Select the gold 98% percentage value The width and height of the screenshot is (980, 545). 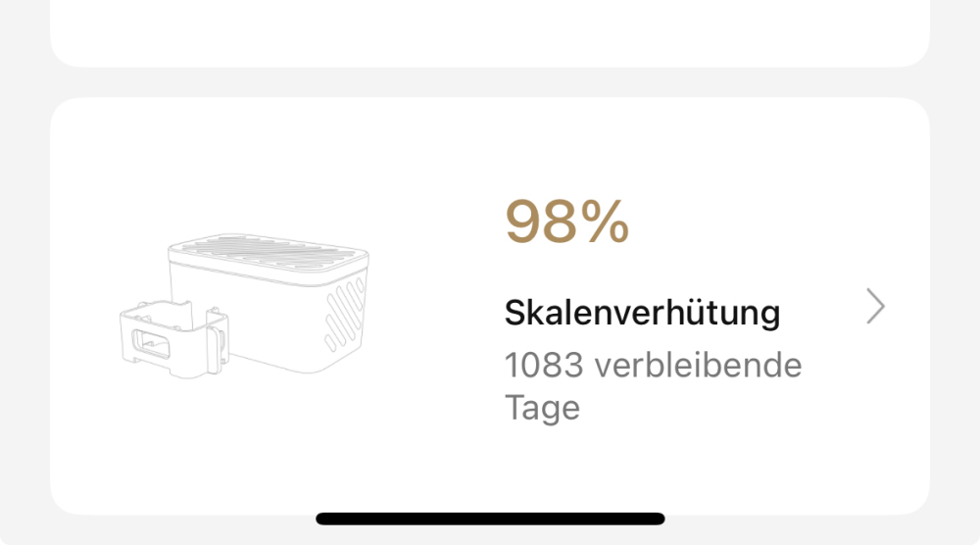[566, 223]
